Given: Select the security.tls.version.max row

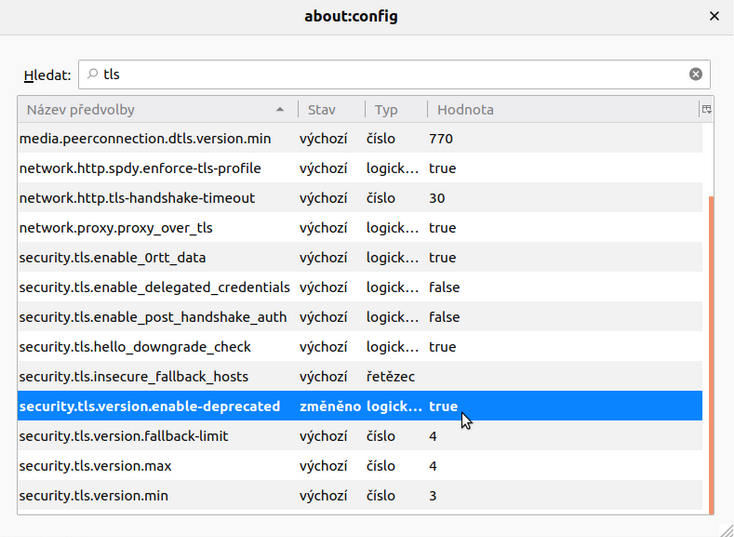Looking at the screenshot, I should pos(95,465).
